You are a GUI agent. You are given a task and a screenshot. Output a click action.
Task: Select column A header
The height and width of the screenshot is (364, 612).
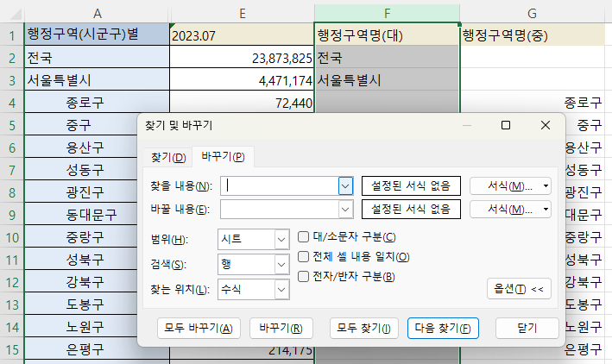pos(98,14)
